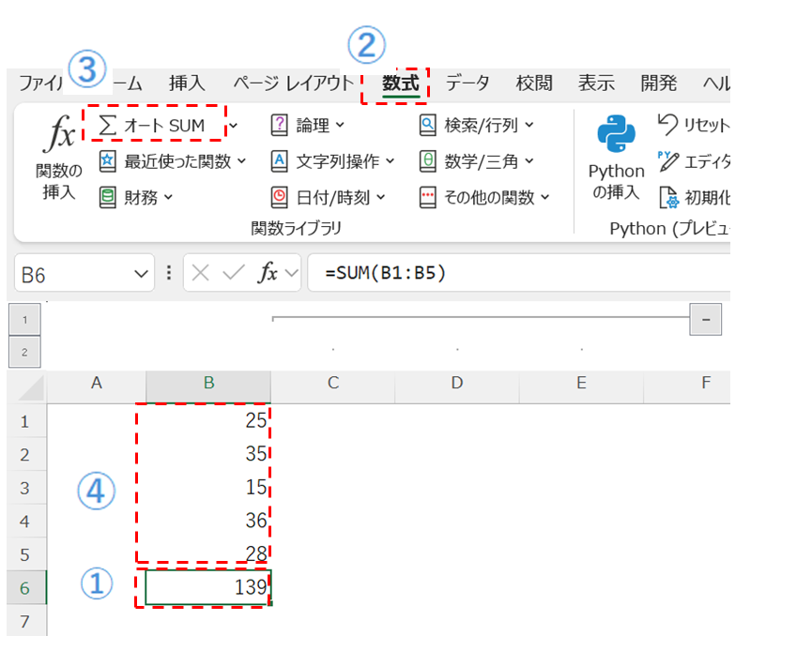Click the オート SUM sigma button

click(x=153, y=125)
